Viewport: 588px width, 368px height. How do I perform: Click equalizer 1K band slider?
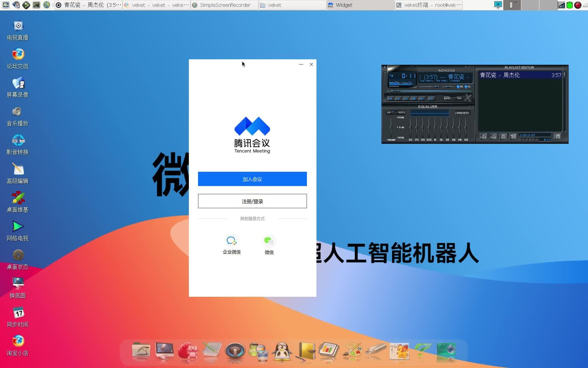pyautogui.click(x=435, y=127)
